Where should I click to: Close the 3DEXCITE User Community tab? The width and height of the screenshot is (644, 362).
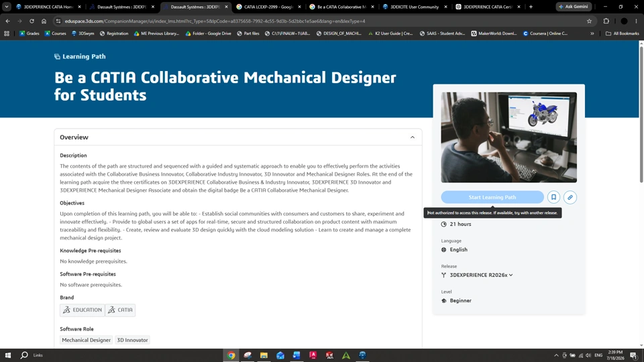click(x=445, y=7)
